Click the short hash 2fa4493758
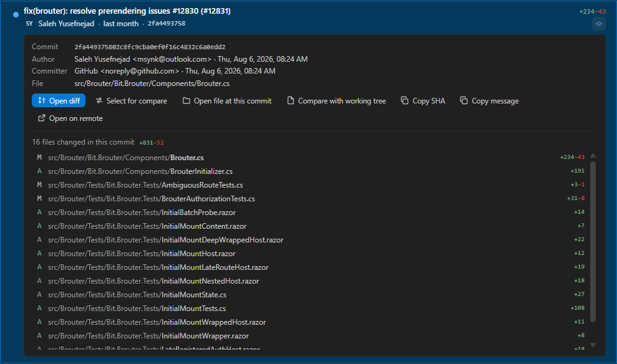 point(167,24)
